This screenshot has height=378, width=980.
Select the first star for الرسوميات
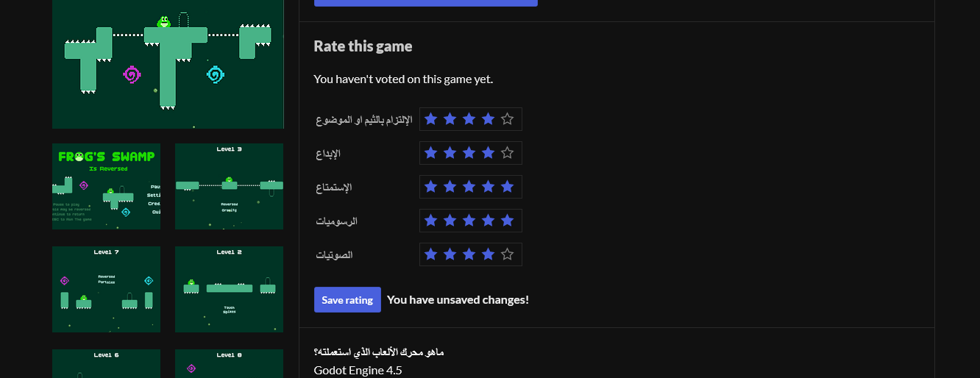tap(430, 221)
